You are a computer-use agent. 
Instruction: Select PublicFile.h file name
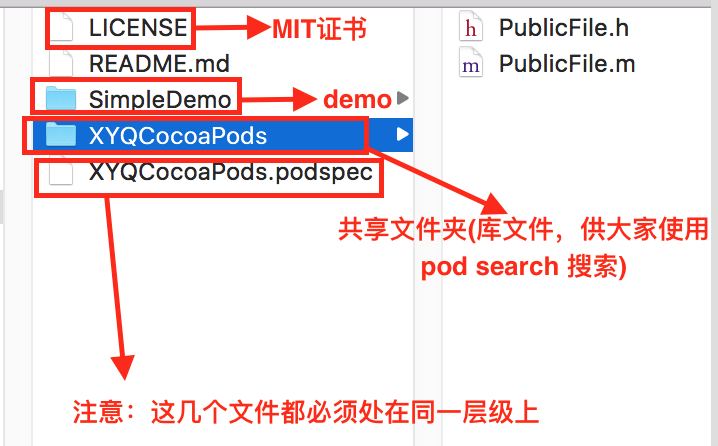564,27
